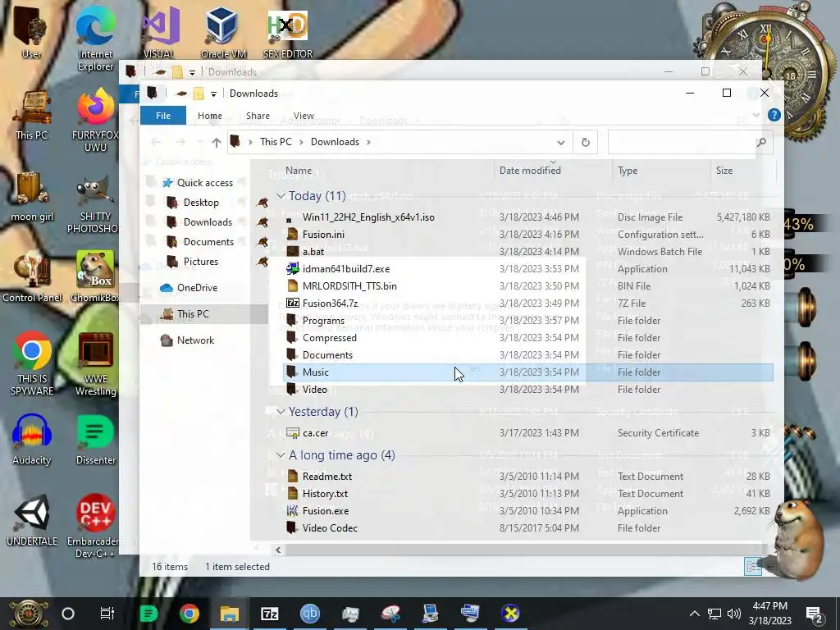Open the Audacity desktop icon
The height and width of the screenshot is (630, 840).
[x=32, y=440]
